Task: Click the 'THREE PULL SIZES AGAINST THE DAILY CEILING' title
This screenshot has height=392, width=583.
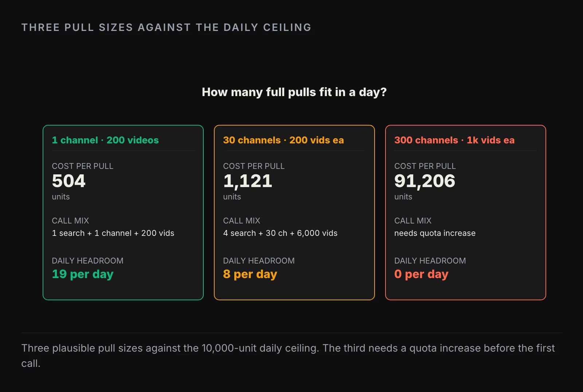Action: click(x=167, y=27)
